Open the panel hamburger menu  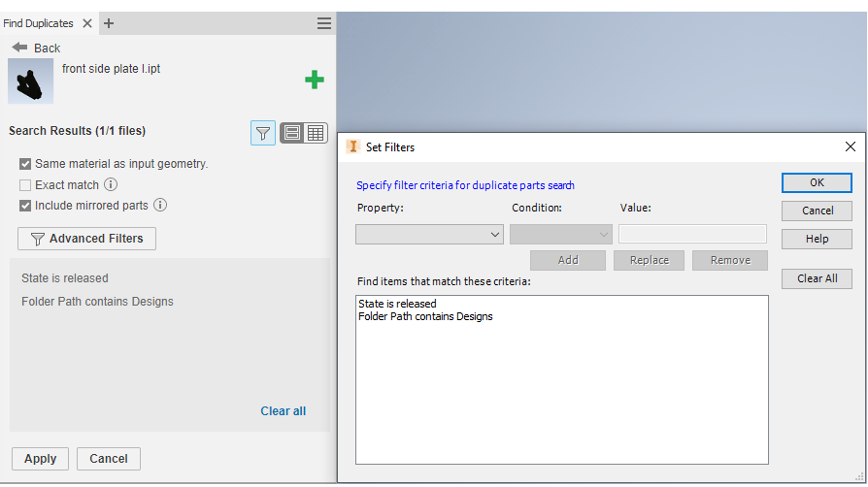point(324,23)
